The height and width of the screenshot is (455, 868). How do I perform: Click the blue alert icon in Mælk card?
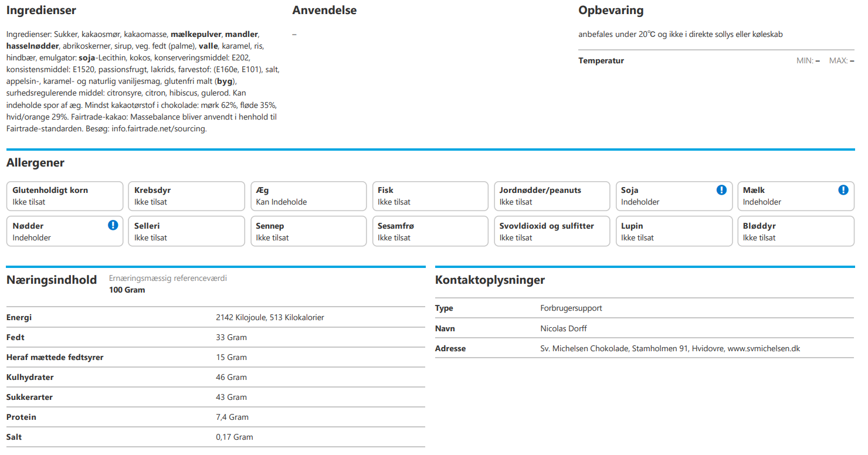click(843, 190)
